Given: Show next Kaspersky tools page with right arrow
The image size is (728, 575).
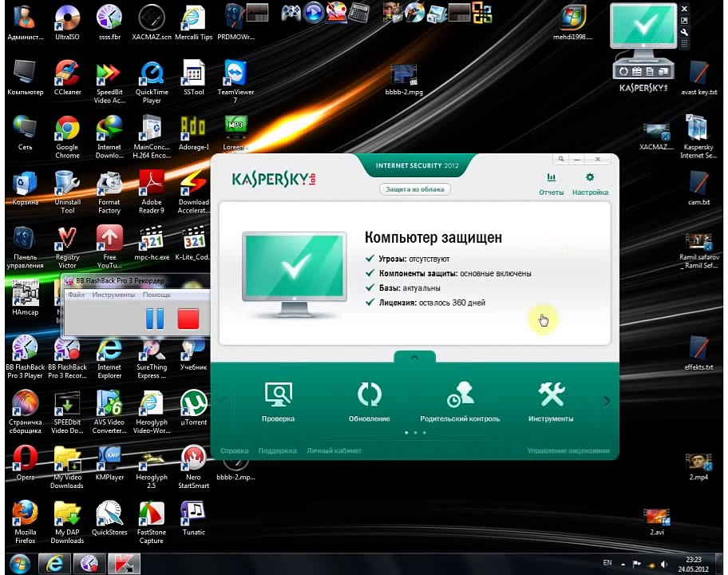Looking at the screenshot, I should [x=607, y=402].
